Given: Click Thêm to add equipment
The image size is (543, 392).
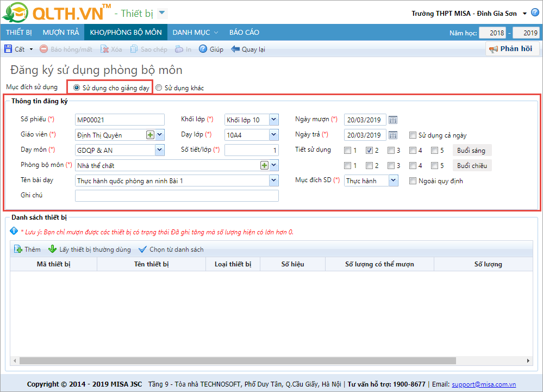Looking at the screenshot, I should tap(27, 250).
